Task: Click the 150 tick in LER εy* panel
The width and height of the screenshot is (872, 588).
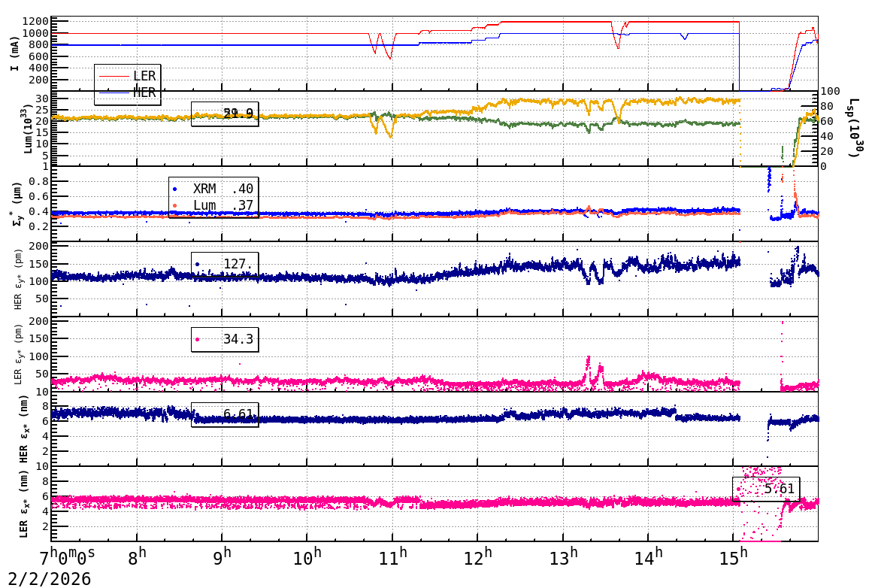Action: pos(40,339)
